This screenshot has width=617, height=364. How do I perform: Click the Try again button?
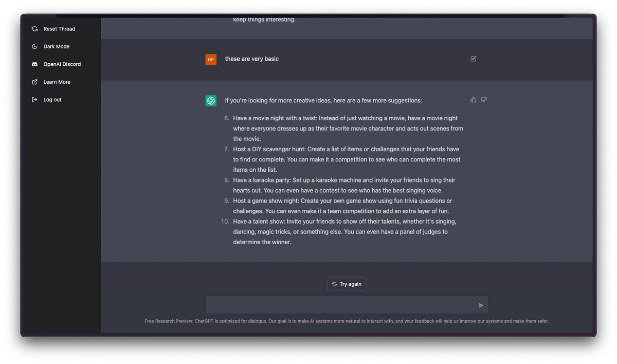[x=347, y=284]
